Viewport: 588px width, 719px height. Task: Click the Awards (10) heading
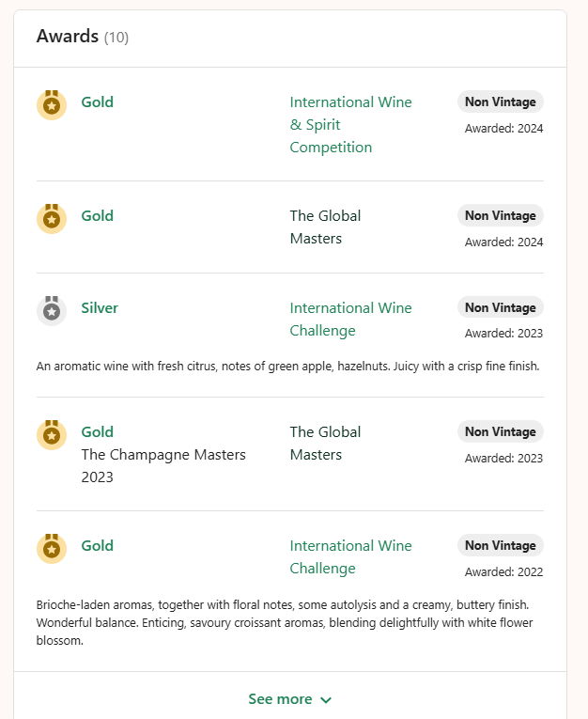click(83, 37)
